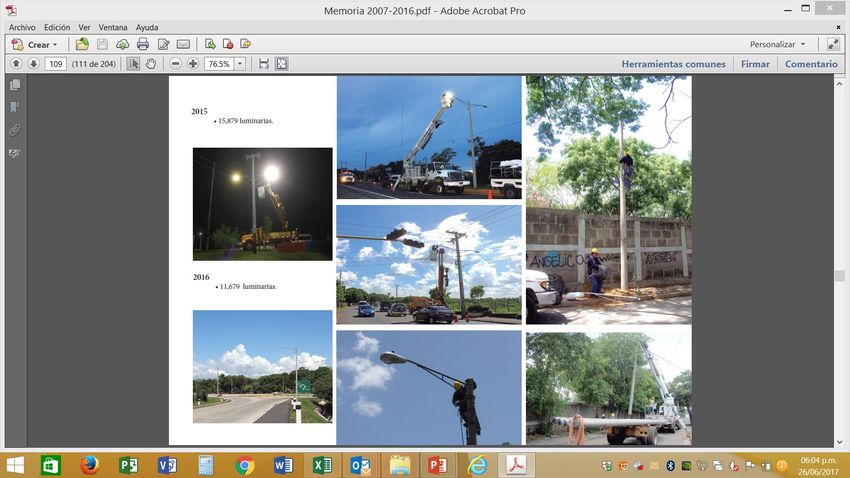Open the Comentario panel
850x478 pixels.
811,64
